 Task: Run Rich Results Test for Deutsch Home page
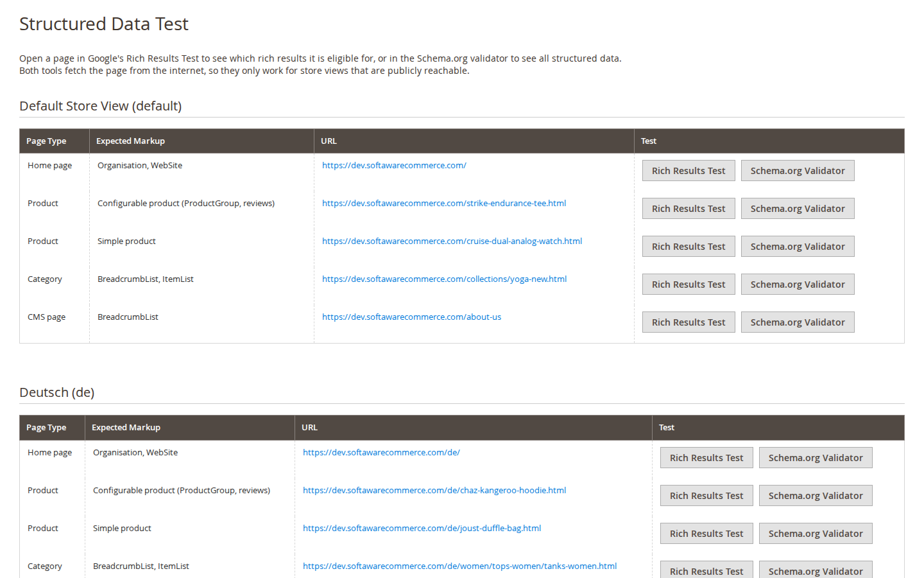[706, 458]
